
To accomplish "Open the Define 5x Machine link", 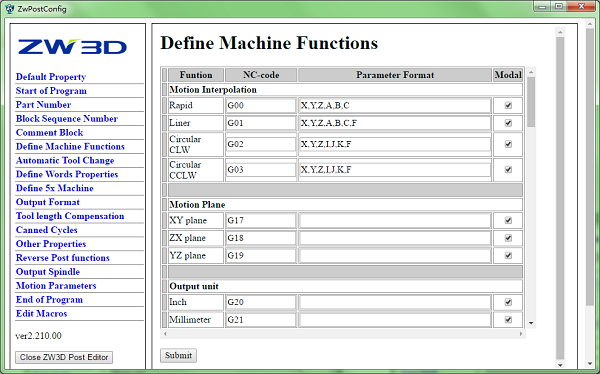I will 55,188.
